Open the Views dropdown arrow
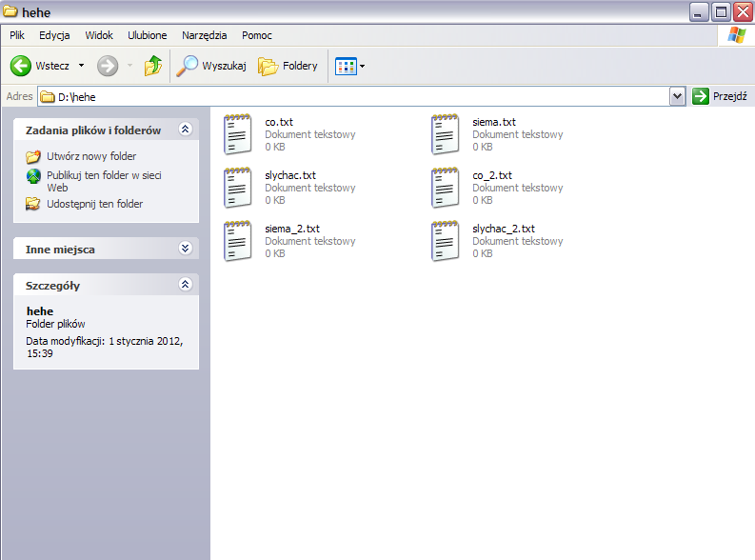 point(362,67)
